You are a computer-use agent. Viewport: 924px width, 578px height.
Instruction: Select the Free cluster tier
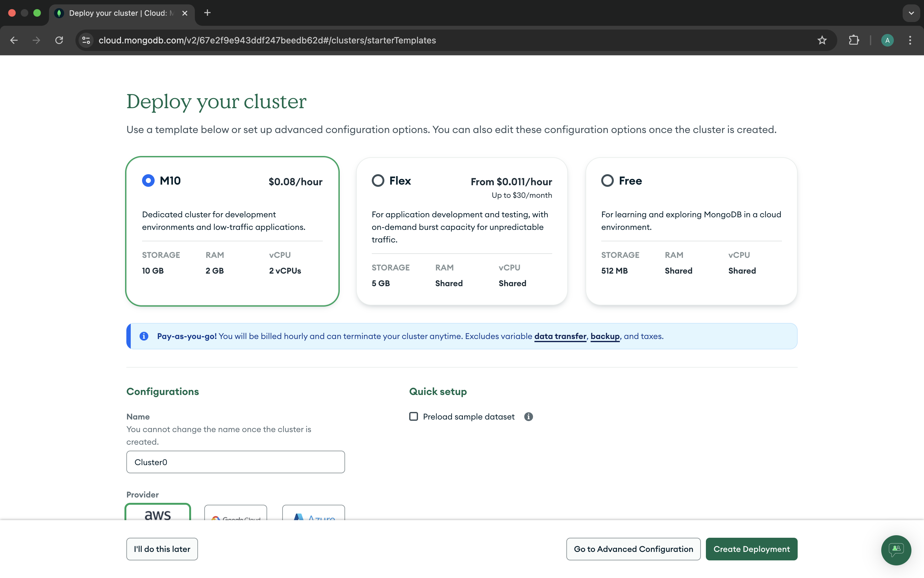click(607, 181)
